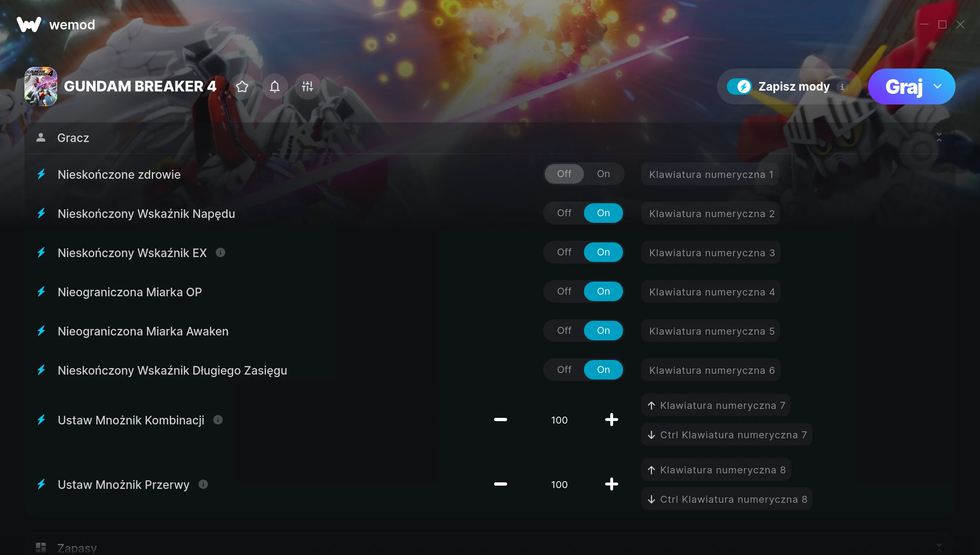Turn on Nieskończone zdrowie
This screenshot has height=555, width=980.
[603, 174]
